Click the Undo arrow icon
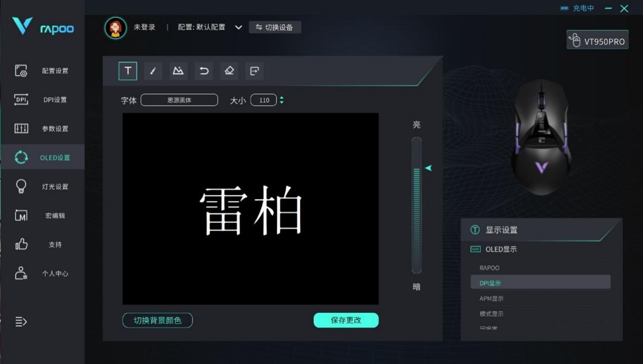Screen dimensions: 643x364 pos(204,71)
